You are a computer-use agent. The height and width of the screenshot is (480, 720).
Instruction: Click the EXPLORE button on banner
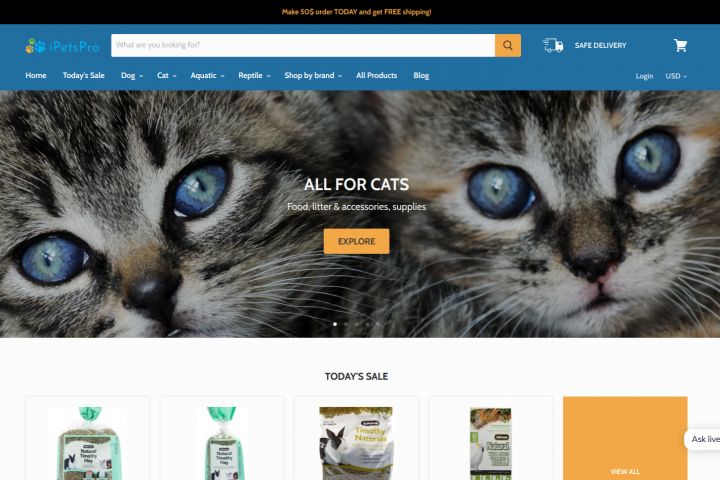coord(356,241)
